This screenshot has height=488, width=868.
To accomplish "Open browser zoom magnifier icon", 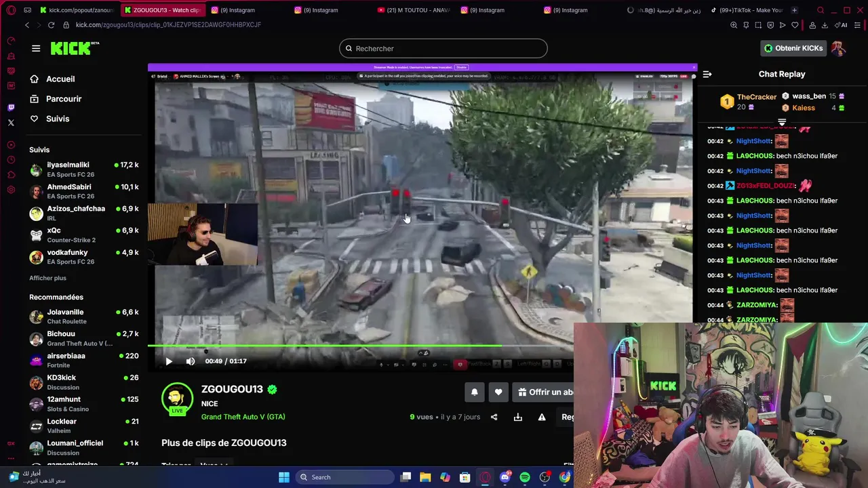I will pos(734,25).
